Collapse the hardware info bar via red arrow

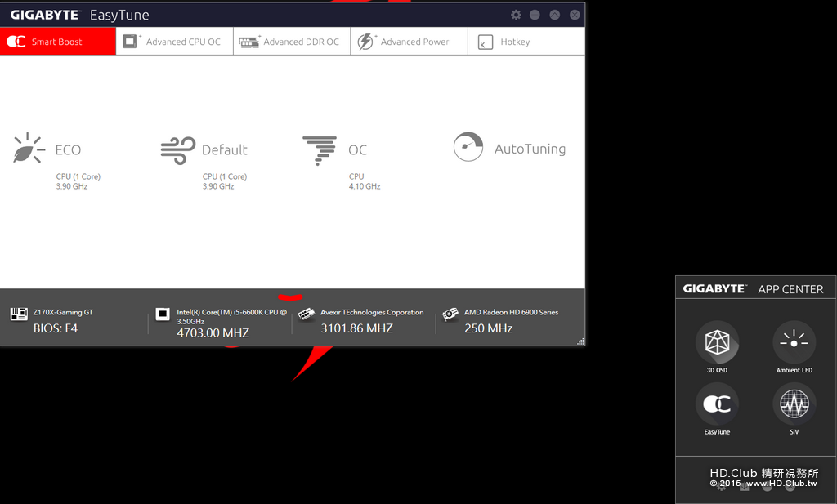290,297
